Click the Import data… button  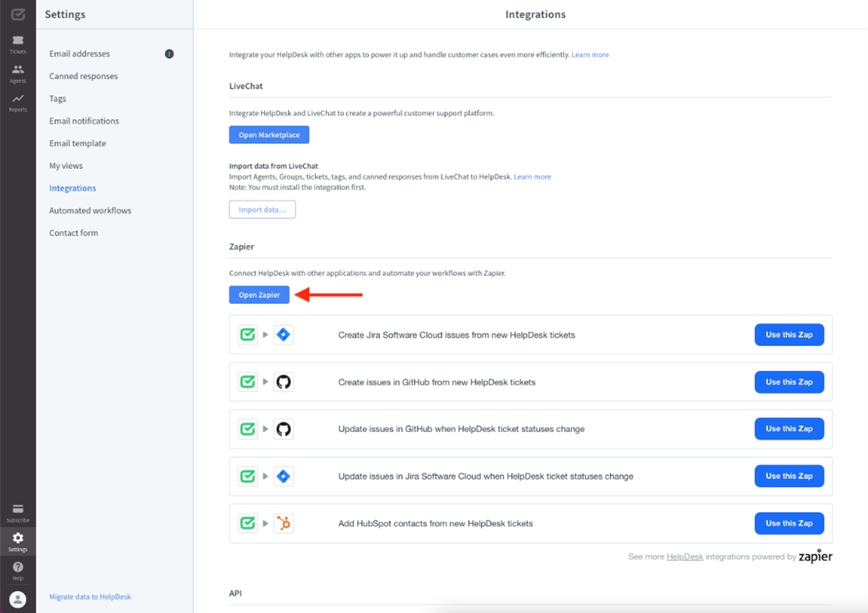coord(262,209)
